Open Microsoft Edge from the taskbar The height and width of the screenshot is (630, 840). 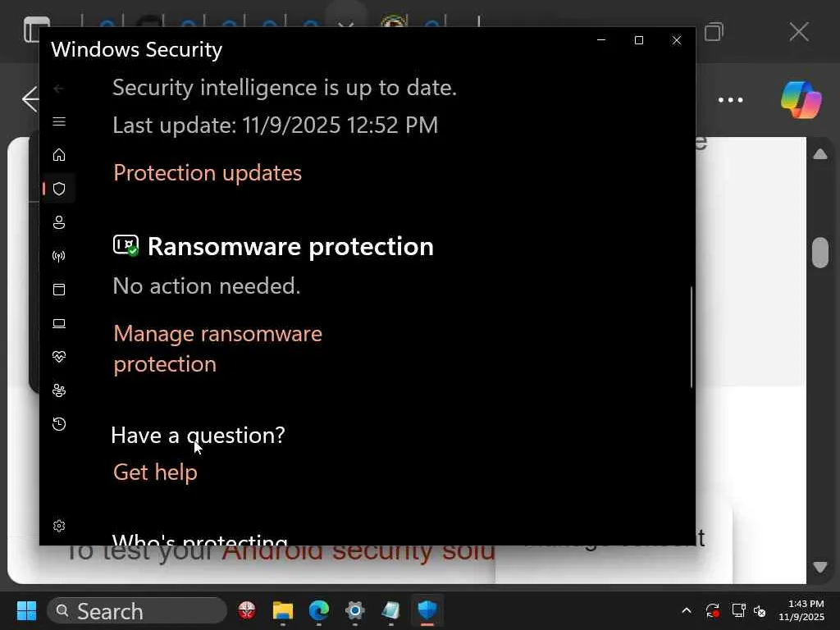pyautogui.click(x=319, y=610)
